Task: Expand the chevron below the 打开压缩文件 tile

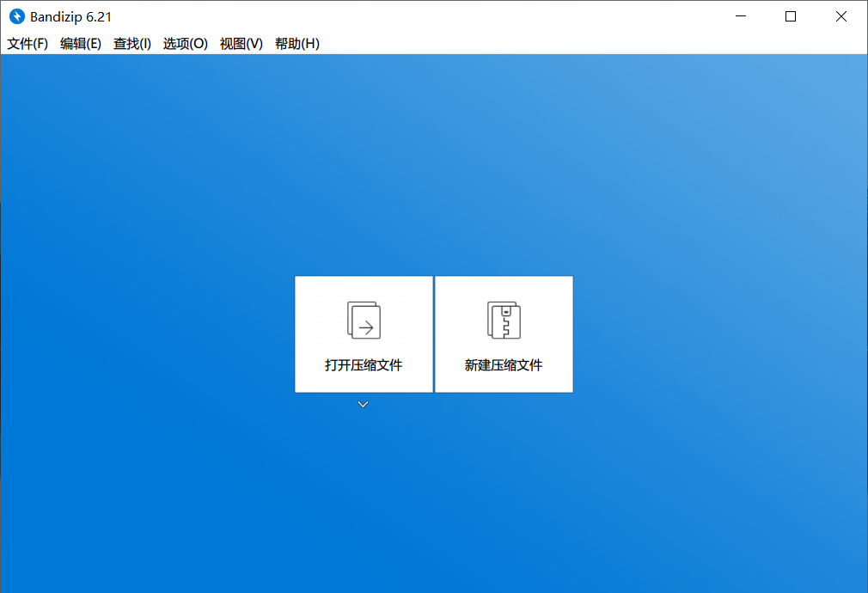Action: [363, 403]
